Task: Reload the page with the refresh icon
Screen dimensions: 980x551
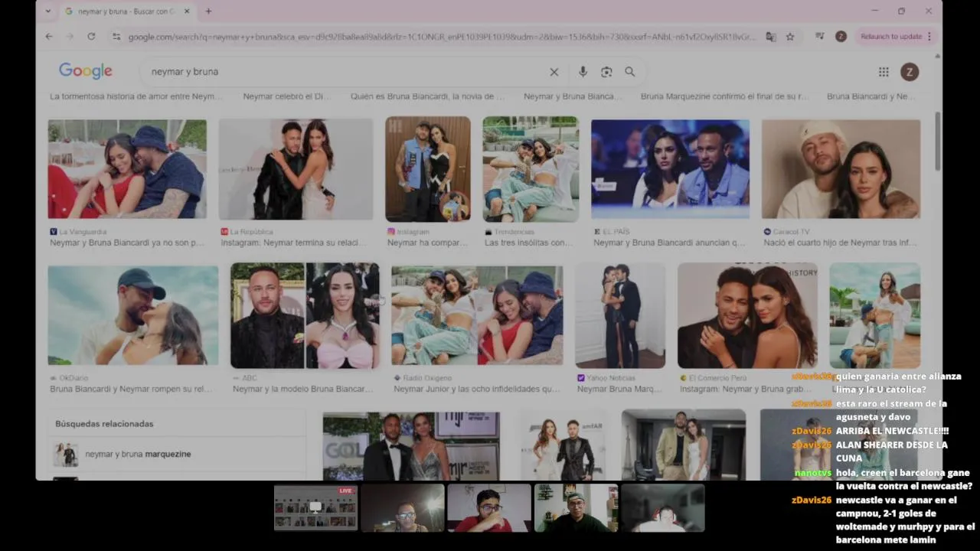Action: (x=91, y=36)
